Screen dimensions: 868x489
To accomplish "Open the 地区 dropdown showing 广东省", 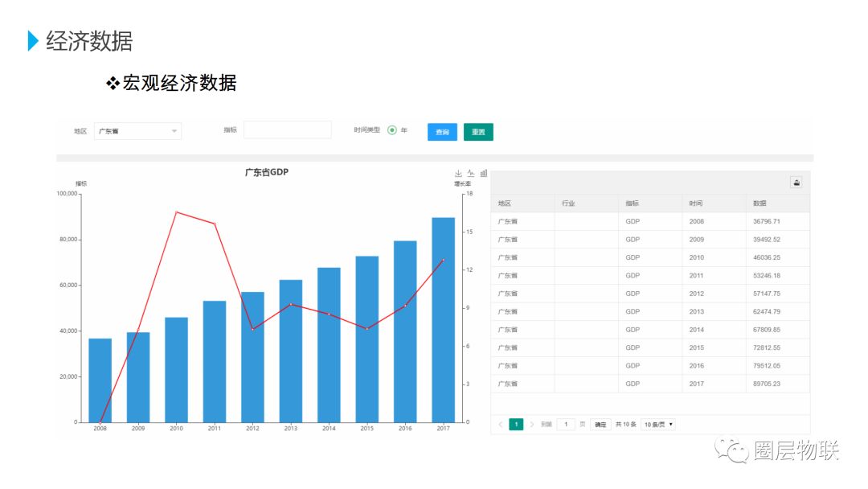I will tap(138, 131).
